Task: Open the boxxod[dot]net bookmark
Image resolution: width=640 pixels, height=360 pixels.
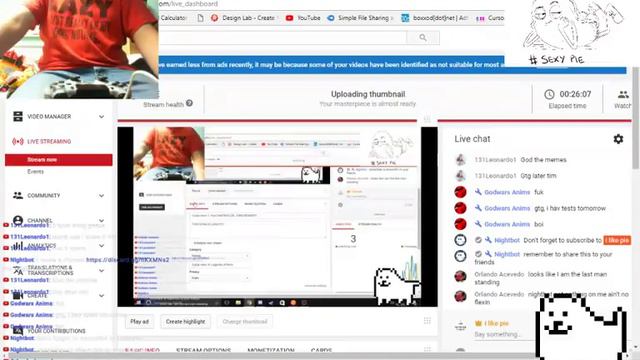Action: tap(434, 18)
